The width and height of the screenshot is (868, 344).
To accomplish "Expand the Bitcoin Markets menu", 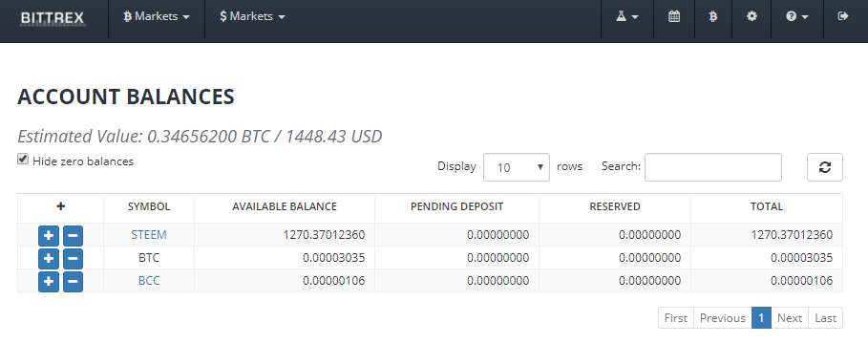I will pyautogui.click(x=156, y=16).
